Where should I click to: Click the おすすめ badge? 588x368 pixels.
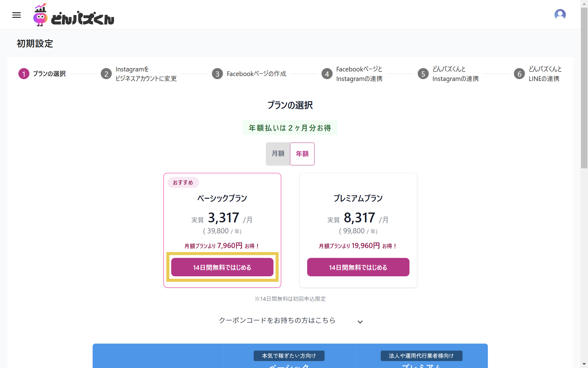[183, 182]
